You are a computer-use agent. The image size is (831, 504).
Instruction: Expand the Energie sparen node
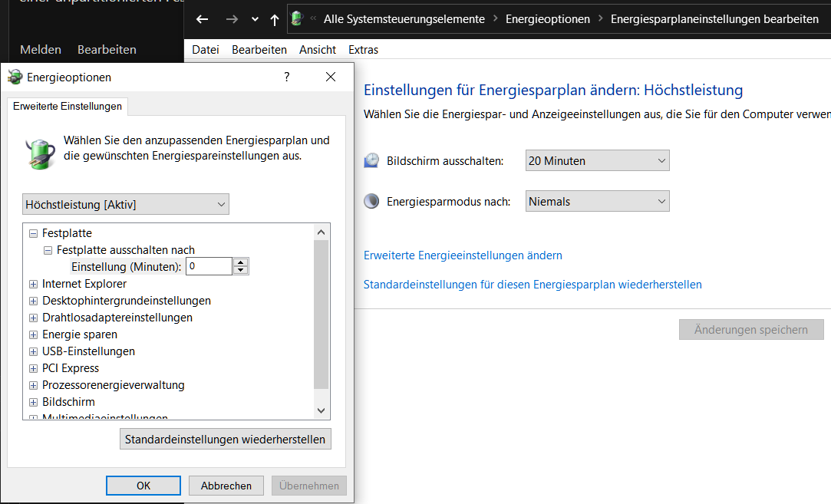(34, 335)
